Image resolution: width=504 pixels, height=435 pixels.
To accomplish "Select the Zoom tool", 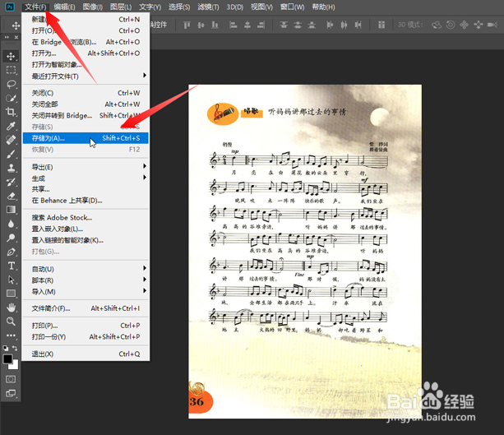I will click(x=11, y=322).
